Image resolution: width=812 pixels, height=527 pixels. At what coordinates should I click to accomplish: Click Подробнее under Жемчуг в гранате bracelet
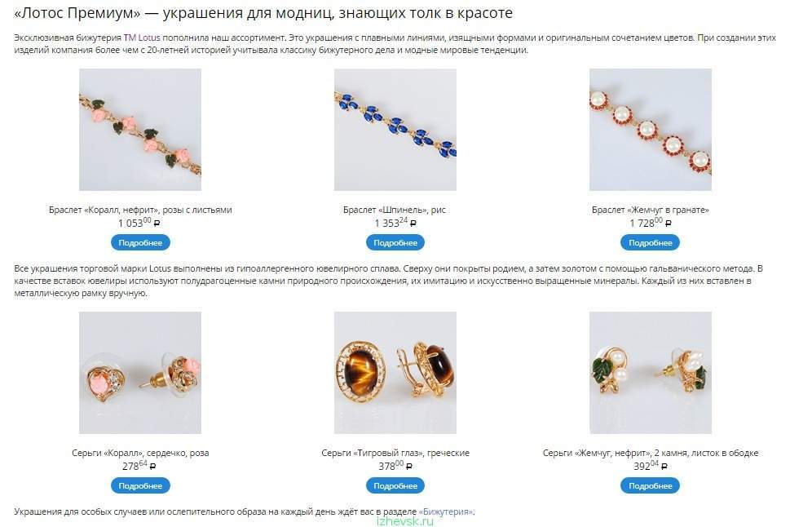pos(651,242)
